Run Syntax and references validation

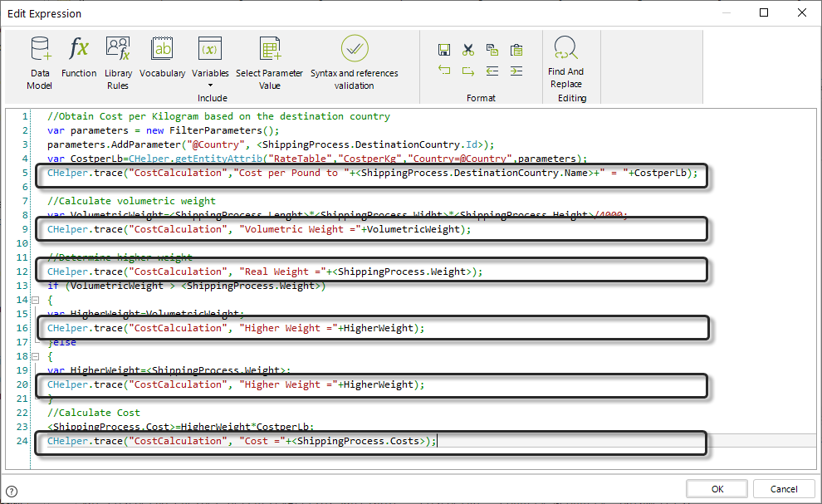tap(355, 63)
